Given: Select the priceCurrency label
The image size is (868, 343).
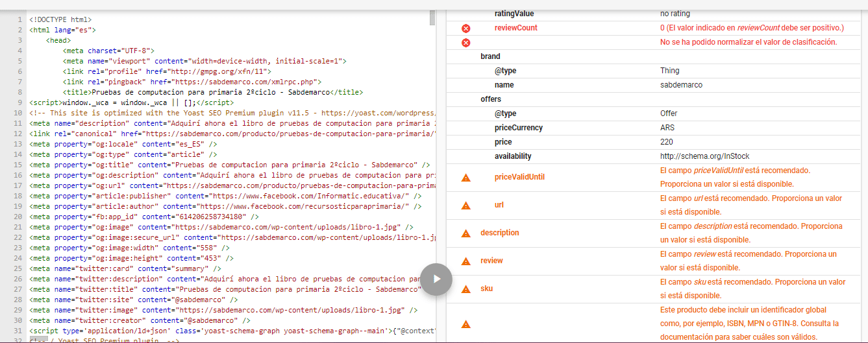Looking at the screenshot, I should 519,128.
